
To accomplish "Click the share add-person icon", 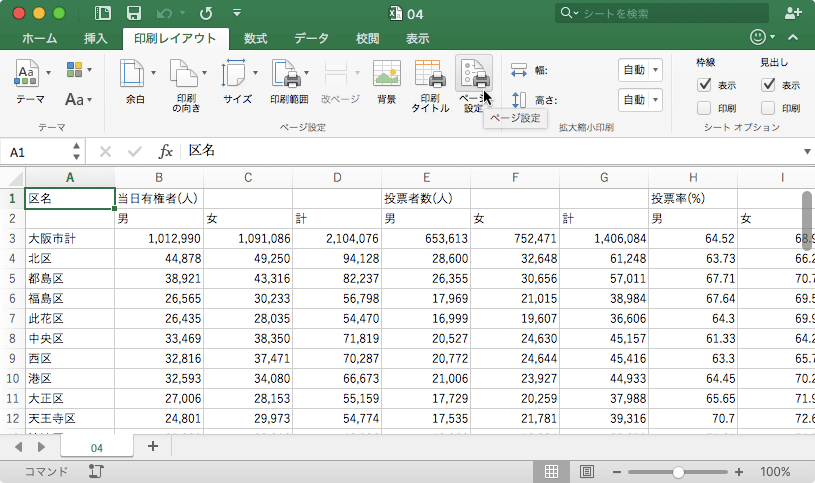I will 793,13.
